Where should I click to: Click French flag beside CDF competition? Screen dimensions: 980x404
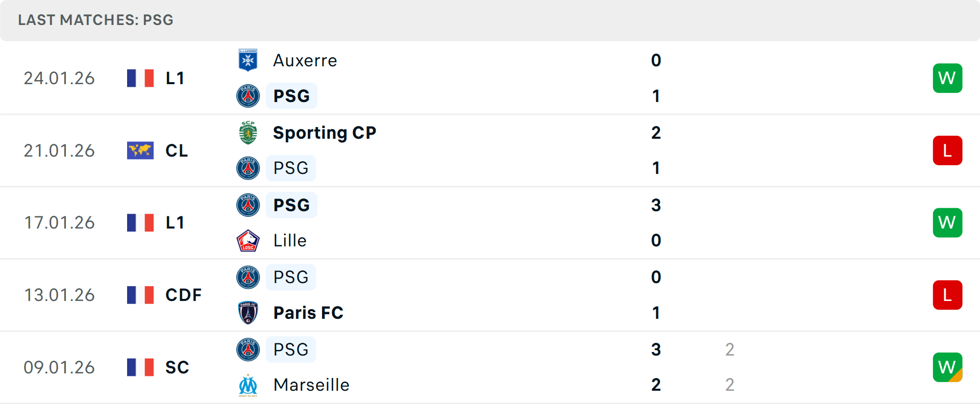140,295
